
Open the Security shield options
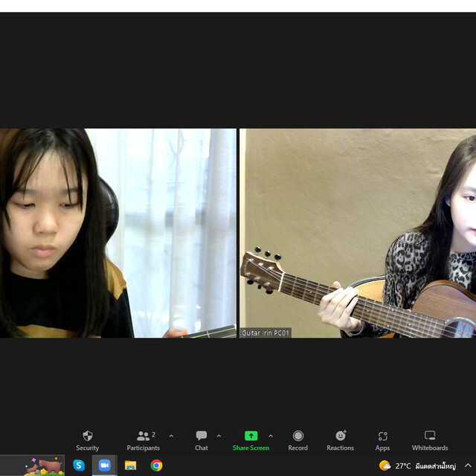88,440
